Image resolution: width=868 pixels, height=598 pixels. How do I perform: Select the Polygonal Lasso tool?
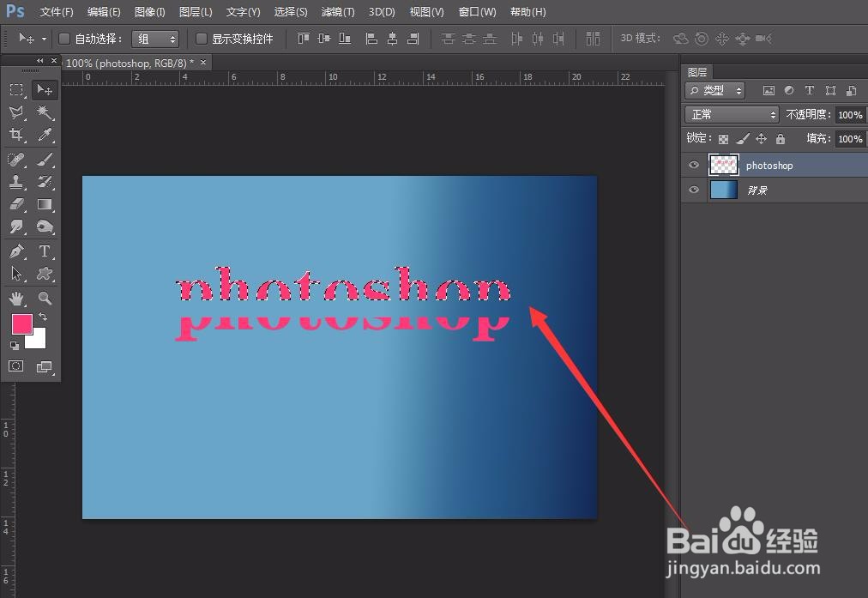click(x=16, y=112)
